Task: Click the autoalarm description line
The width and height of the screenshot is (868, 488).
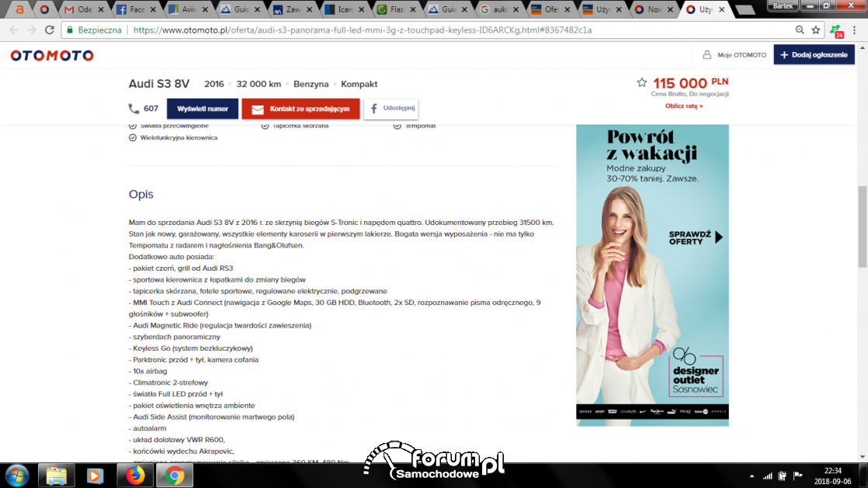Action: click(x=148, y=428)
